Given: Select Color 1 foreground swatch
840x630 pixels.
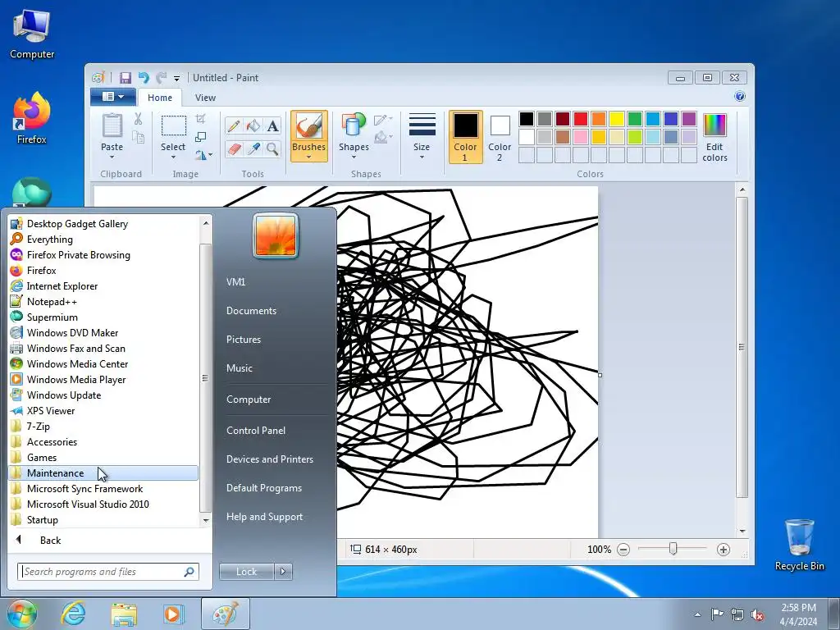Looking at the screenshot, I should (465, 137).
